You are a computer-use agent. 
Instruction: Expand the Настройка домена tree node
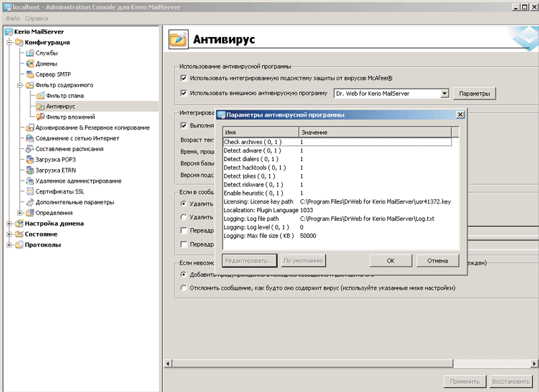(9, 224)
